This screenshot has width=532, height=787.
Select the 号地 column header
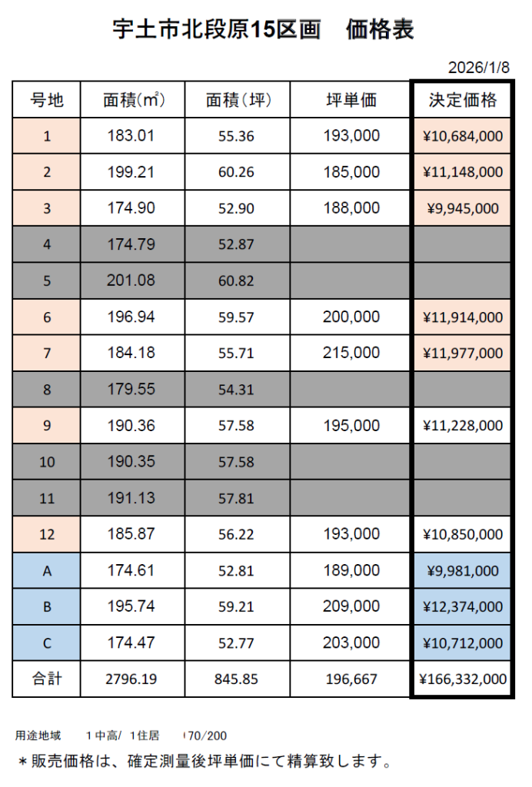tap(46, 100)
